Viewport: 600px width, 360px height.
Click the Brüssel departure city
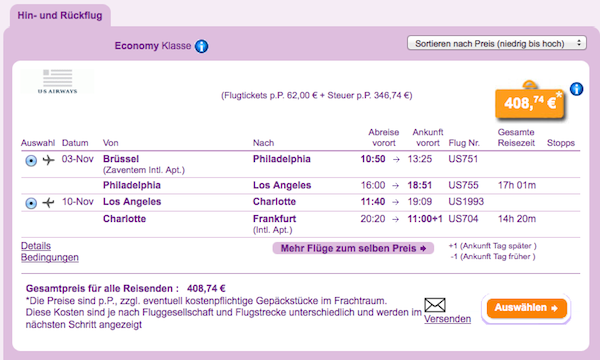click(121, 159)
